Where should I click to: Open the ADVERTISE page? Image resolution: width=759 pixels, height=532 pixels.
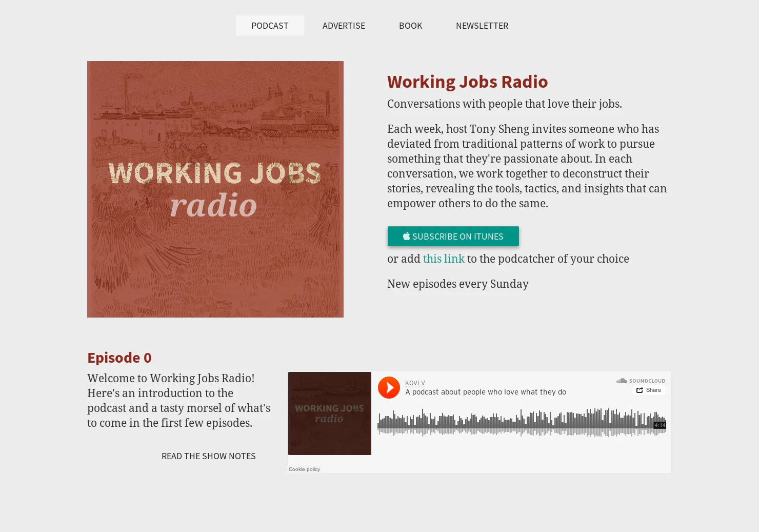pyautogui.click(x=344, y=25)
